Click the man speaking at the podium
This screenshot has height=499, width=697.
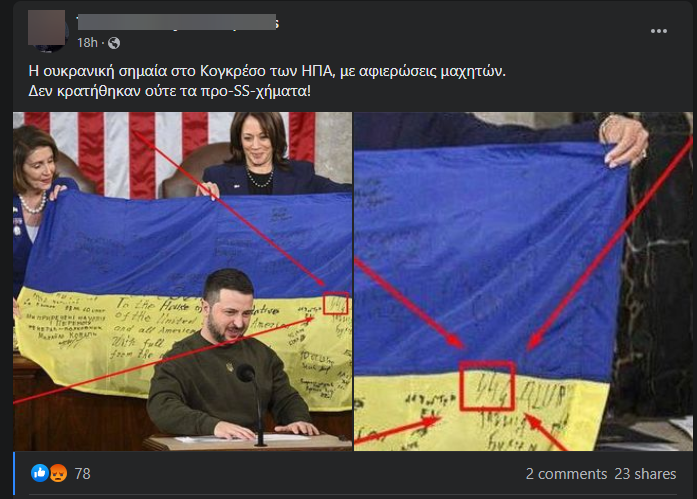pos(228,355)
